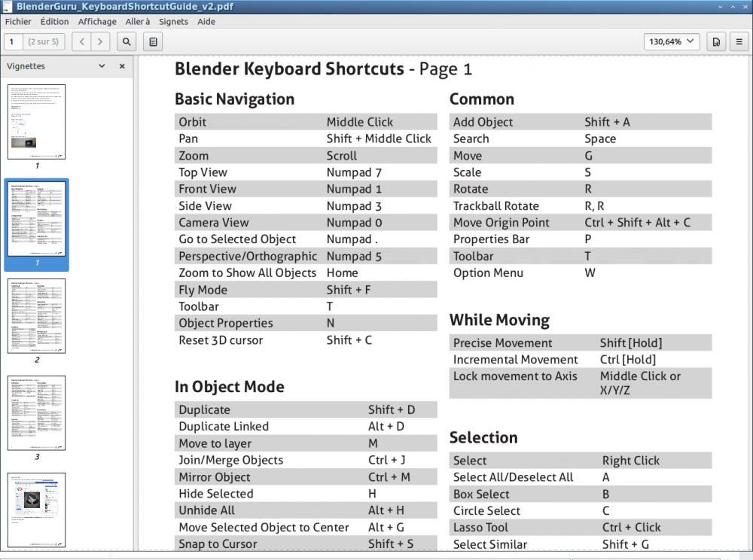The image size is (753, 560).
Task: Click the 'Common' heading
Action: 482,99
